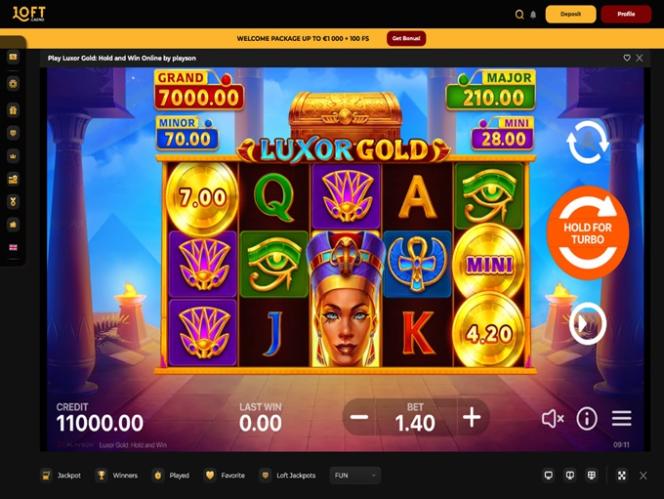Open the Loft Jackpots tab

point(288,475)
